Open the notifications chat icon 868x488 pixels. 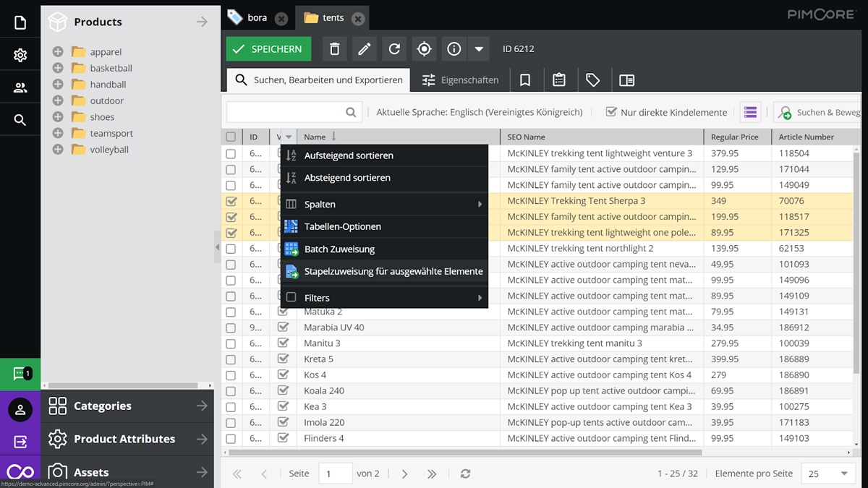pyautogui.click(x=20, y=374)
